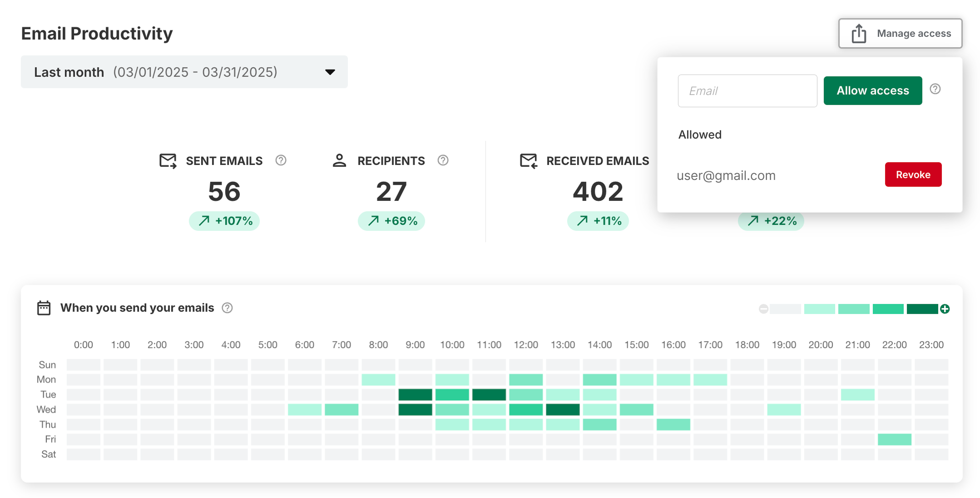Click the lightest green legend swatch
This screenshot has width=980, height=498.
[x=819, y=309]
